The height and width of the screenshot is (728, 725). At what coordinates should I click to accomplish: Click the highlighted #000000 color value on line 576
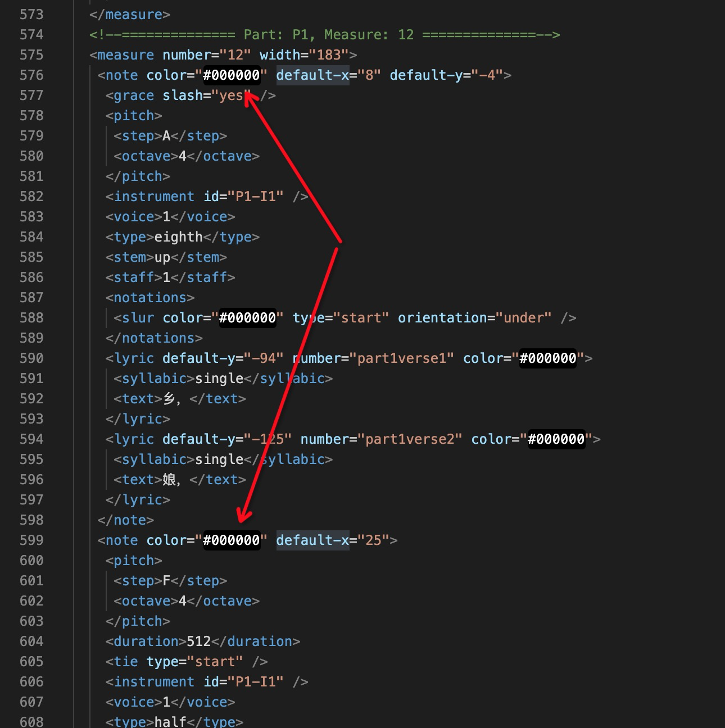(231, 75)
